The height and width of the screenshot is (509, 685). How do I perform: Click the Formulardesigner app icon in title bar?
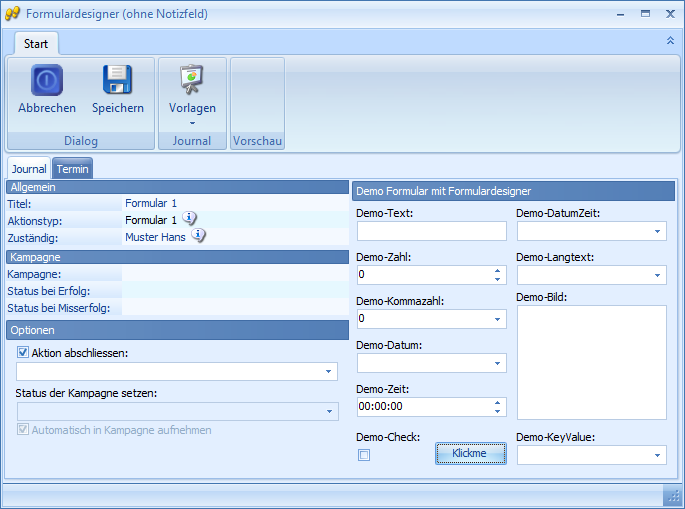click(12, 14)
